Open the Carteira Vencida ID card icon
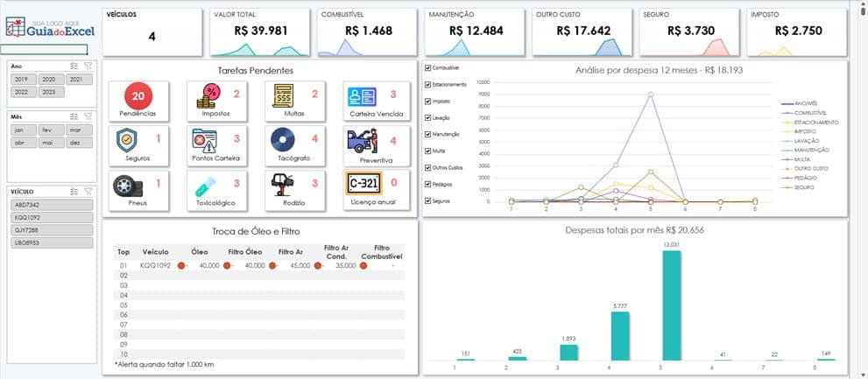This screenshot has width=868, height=379. pyautogui.click(x=362, y=96)
